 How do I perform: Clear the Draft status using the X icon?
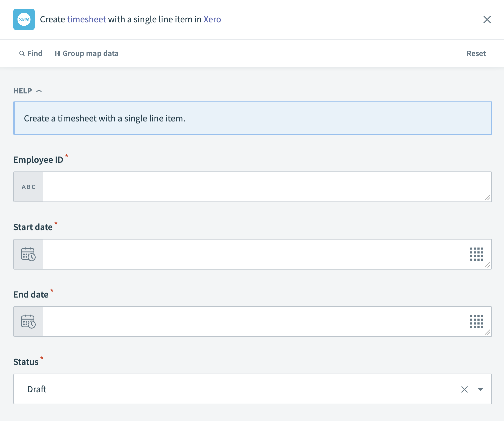[464, 389]
